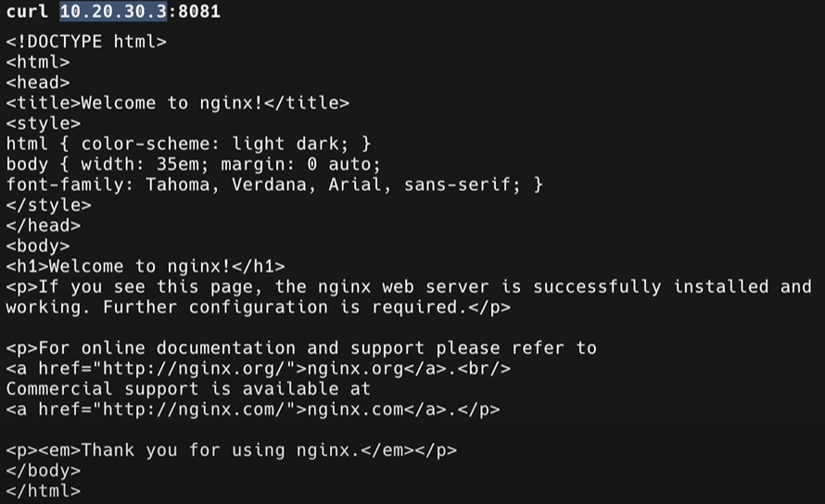Click the closing </style> tag

click(x=48, y=205)
